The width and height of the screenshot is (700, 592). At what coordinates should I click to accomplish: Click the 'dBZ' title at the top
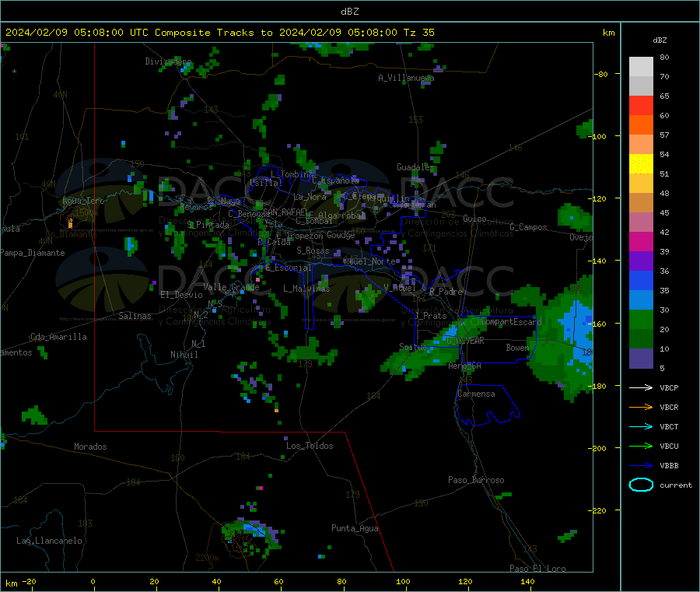(349, 12)
